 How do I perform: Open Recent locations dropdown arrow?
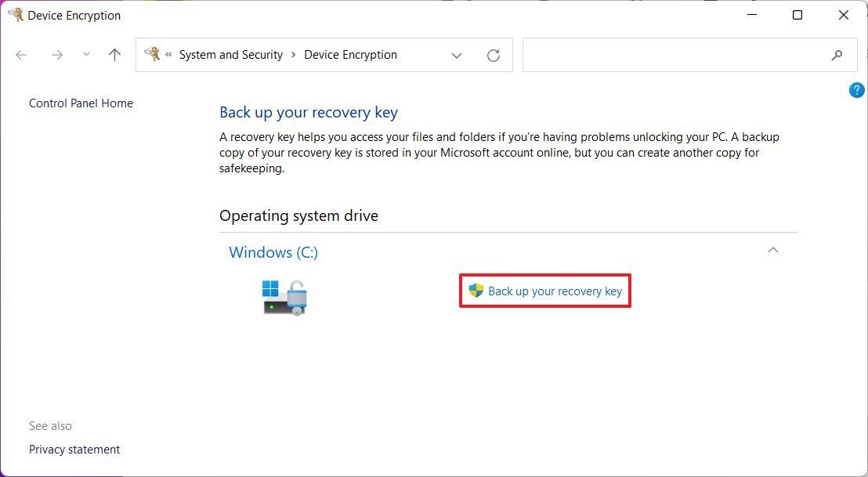86,55
